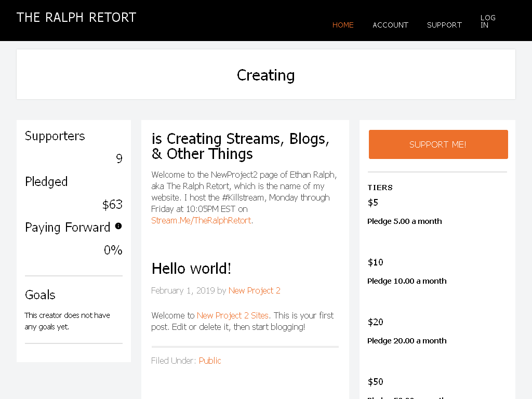Screen dimensions: 532x399
Task: Select the $50 pledge tier
Action: [x=375, y=382]
